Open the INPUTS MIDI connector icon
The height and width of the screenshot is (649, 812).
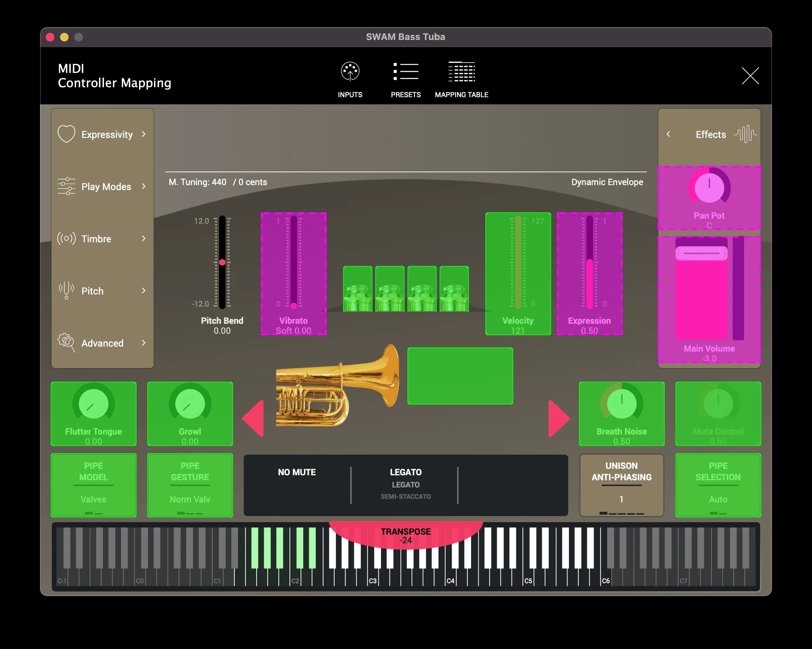pos(350,71)
